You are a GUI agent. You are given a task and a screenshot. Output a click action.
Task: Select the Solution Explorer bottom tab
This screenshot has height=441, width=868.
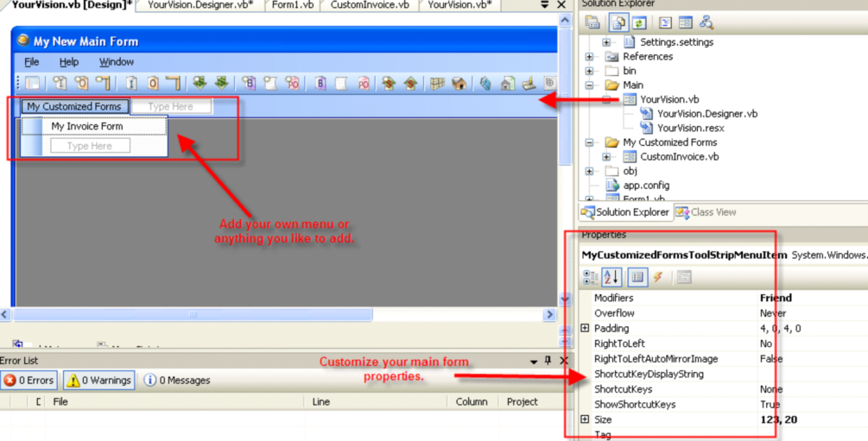624,212
